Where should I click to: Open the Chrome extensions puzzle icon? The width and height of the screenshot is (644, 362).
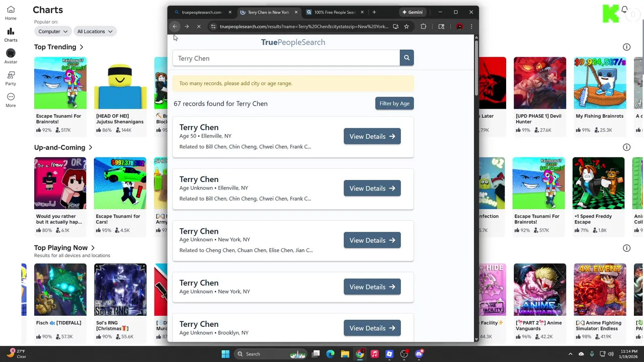coord(424,27)
